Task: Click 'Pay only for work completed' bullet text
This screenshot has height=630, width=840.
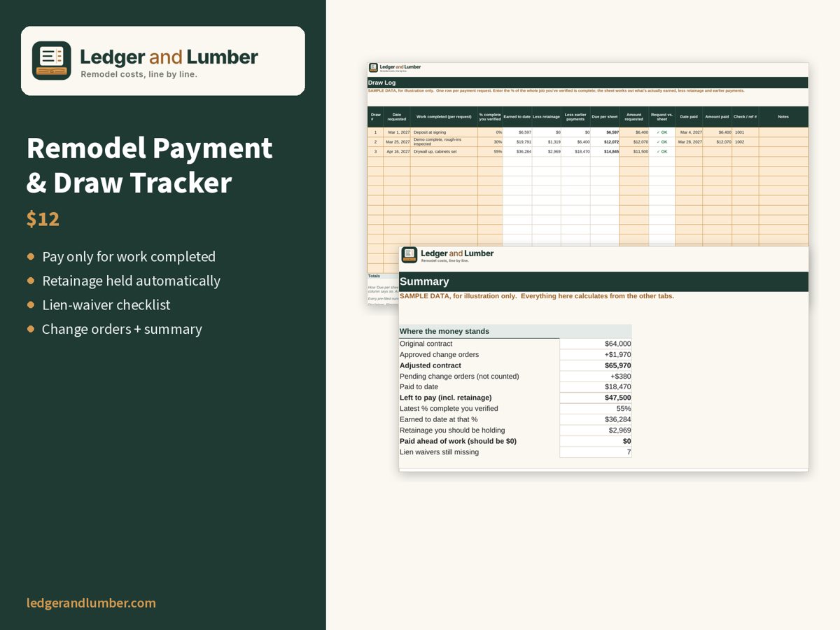Action: pyautogui.click(x=129, y=257)
